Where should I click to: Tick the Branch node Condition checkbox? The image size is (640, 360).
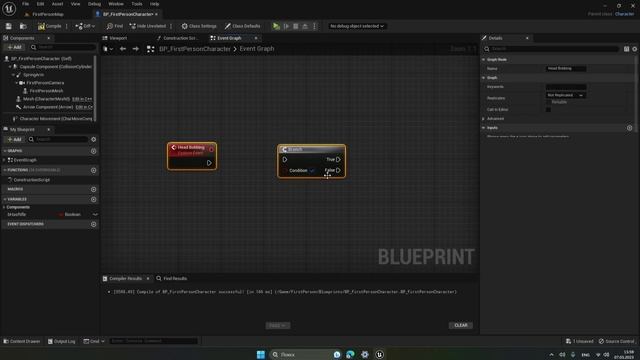click(312, 171)
